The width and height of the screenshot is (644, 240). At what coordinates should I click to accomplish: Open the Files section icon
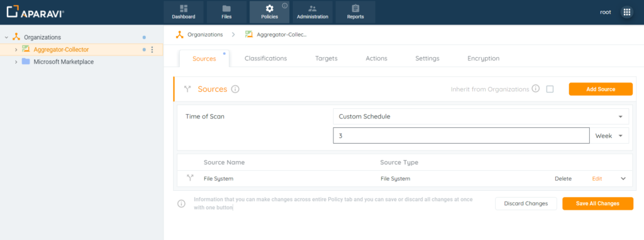coord(226,8)
